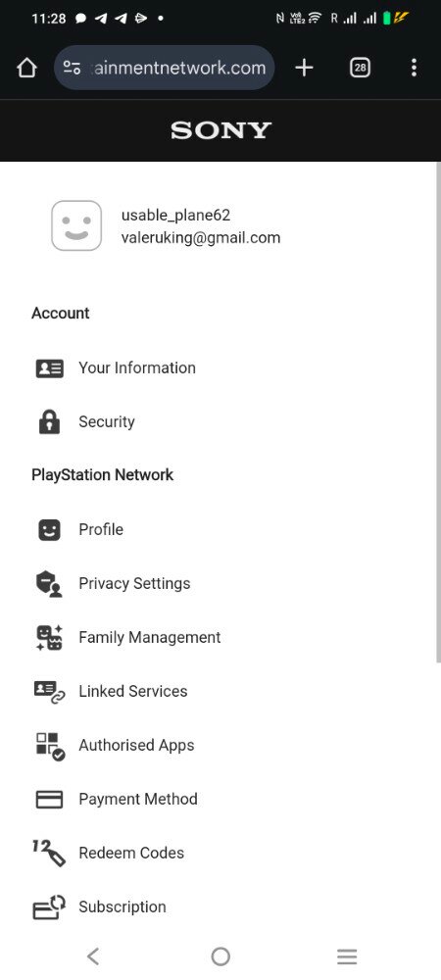Open Chrome home page icon
The width and height of the screenshot is (441, 980).
pyautogui.click(x=26, y=68)
